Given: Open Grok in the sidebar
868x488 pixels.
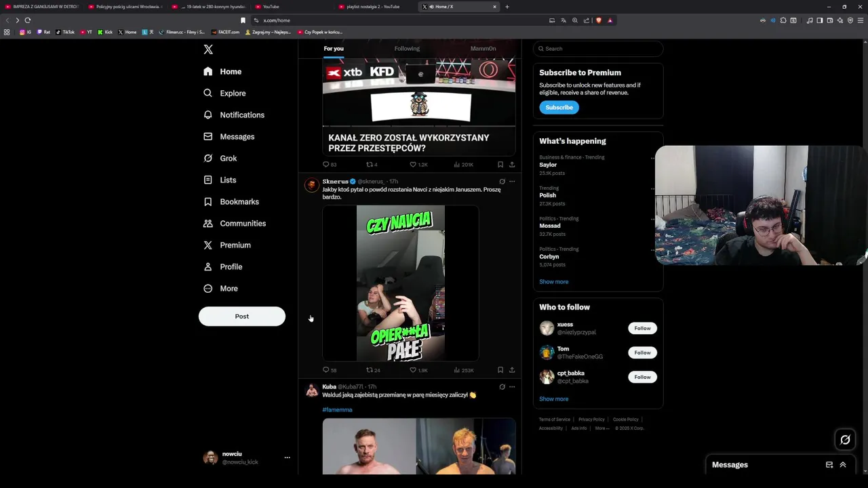Looking at the screenshot, I should coord(220,158).
